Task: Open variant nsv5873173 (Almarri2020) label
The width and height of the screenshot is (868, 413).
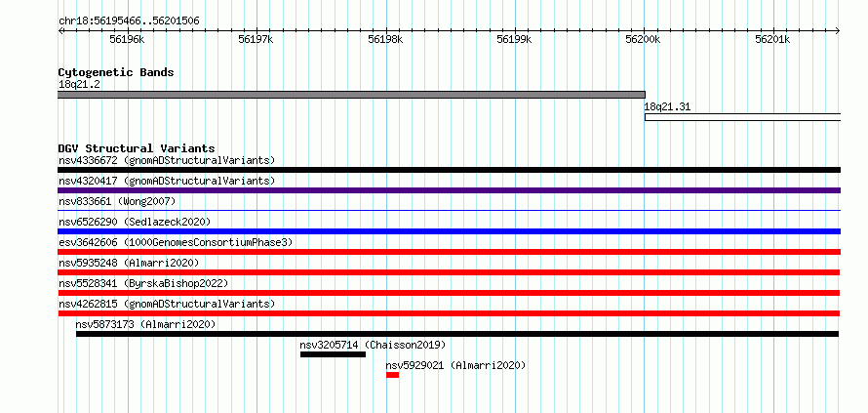Action: (x=145, y=325)
